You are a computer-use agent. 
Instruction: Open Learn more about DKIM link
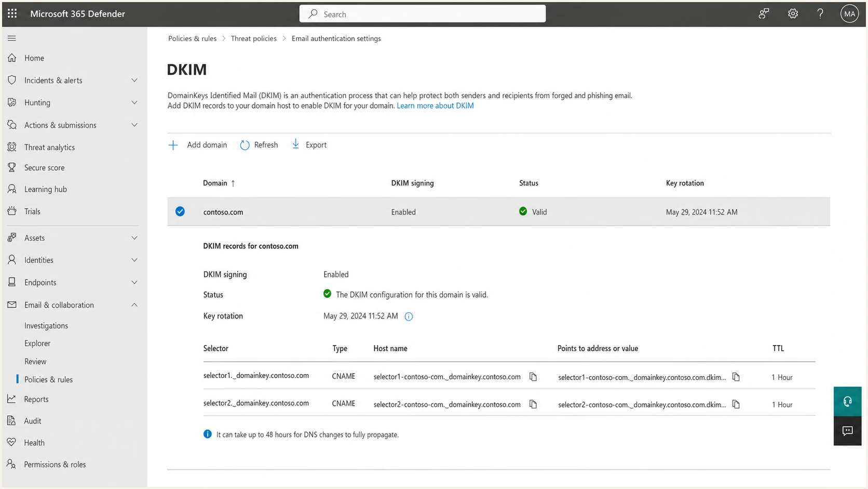coord(435,105)
